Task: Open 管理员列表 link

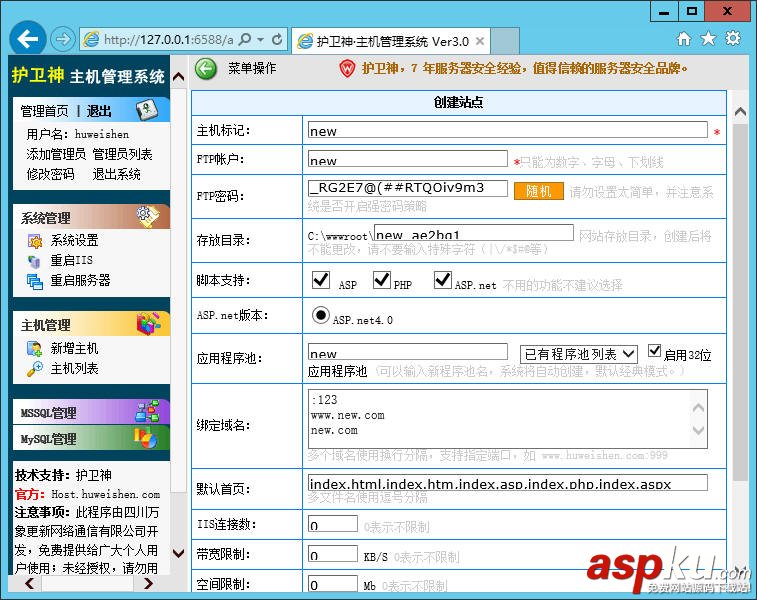Action: [122, 154]
